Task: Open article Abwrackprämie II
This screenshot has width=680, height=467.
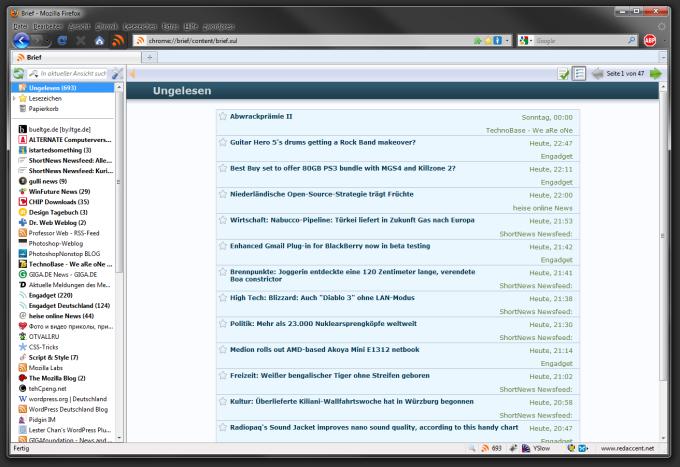Action: pyautogui.click(x=261, y=116)
